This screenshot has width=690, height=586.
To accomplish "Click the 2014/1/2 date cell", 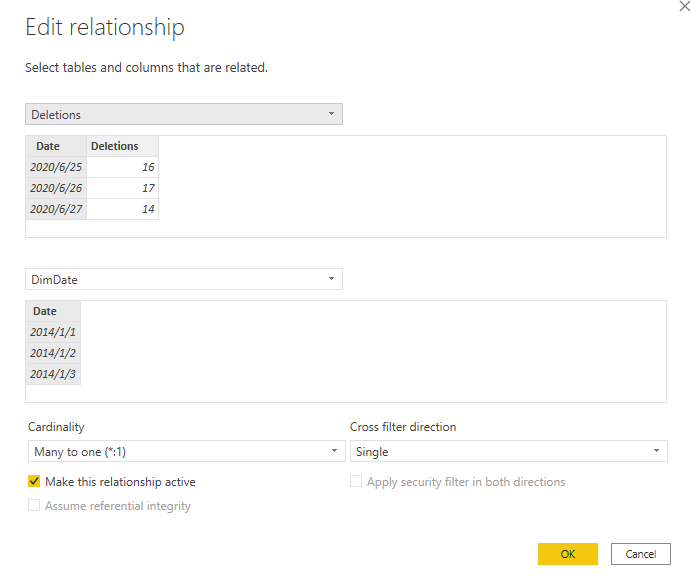I will 53,353.
